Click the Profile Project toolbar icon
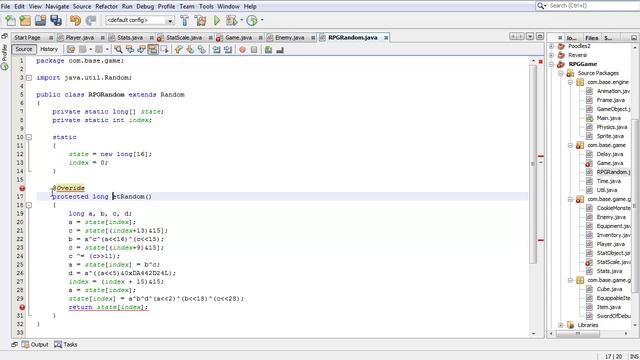640x360 pixels. pos(252,20)
